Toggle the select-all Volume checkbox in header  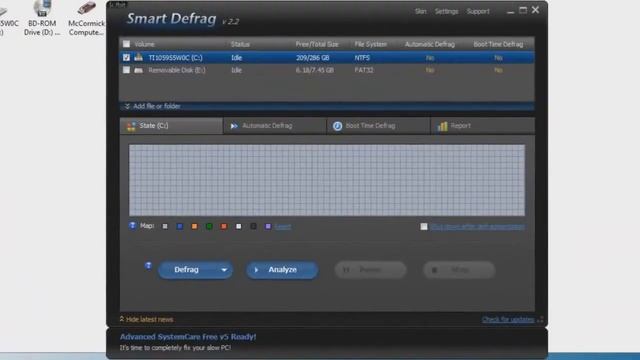[127, 44]
